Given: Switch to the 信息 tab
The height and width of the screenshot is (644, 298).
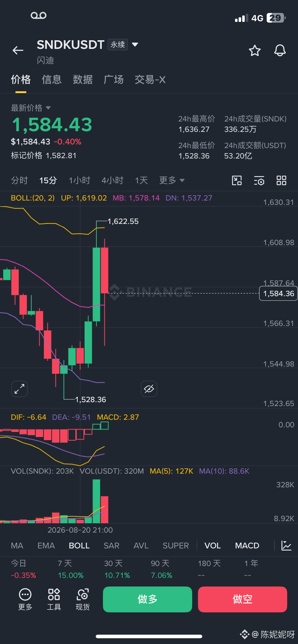Looking at the screenshot, I should pos(52,79).
